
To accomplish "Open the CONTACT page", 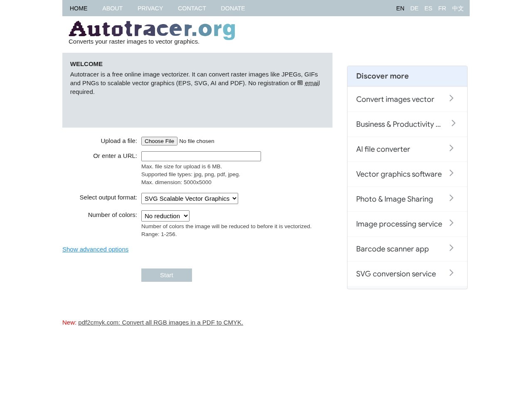I will coord(192,8).
